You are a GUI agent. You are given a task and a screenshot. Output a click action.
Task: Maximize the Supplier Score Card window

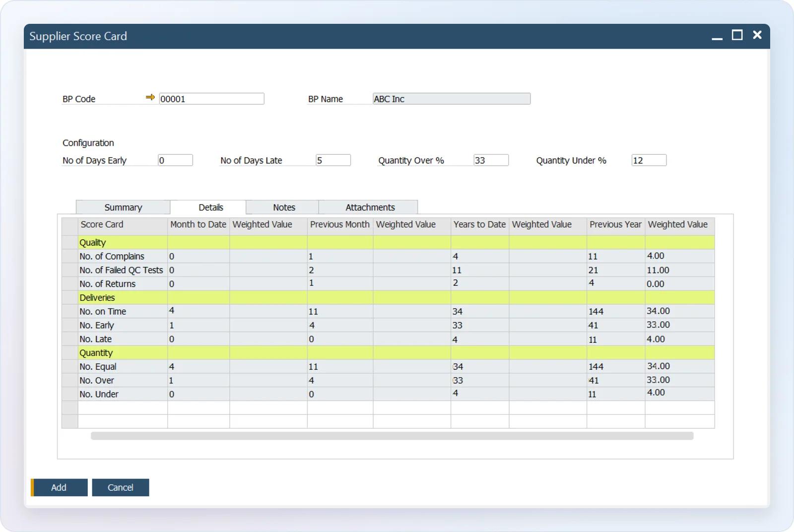click(x=737, y=35)
